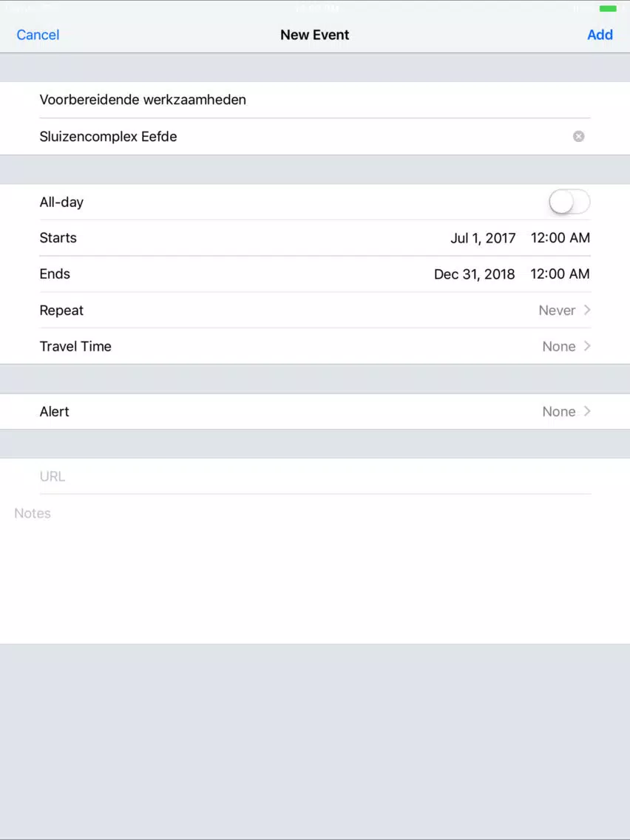630x840 pixels.
Task: Cancel the new event
Action: (38, 35)
